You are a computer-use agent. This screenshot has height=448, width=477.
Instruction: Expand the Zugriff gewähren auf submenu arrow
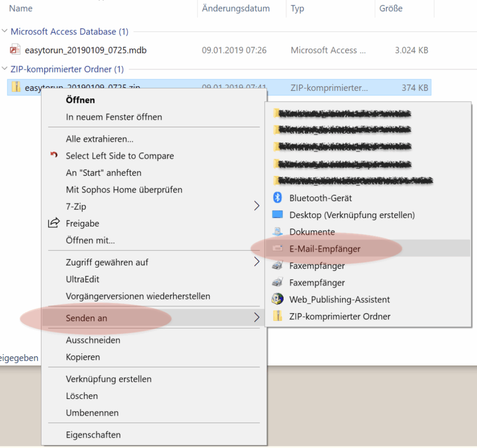[x=256, y=262]
